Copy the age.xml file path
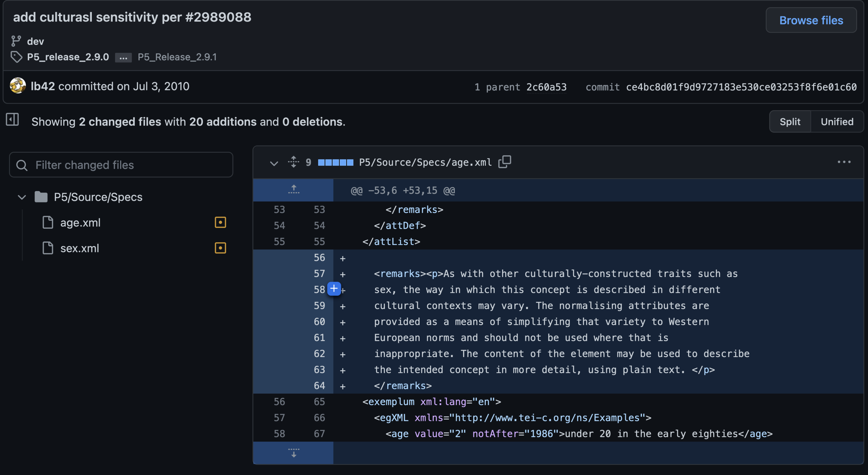The height and width of the screenshot is (475, 868). coord(504,162)
